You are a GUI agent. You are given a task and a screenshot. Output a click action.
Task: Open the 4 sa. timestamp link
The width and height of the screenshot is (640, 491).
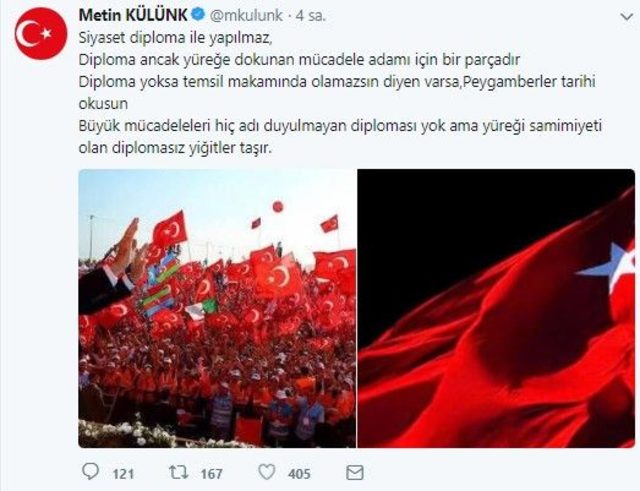point(311,16)
